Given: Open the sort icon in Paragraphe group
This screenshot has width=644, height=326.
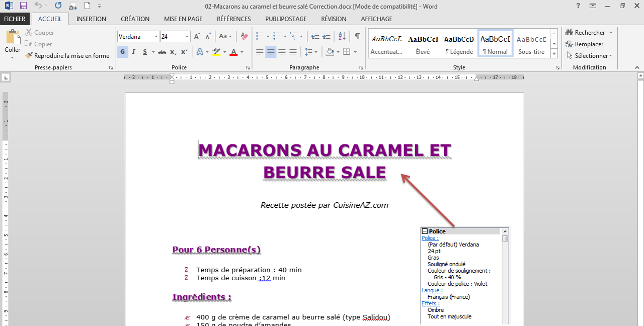Looking at the screenshot, I should click(x=342, y=36).
